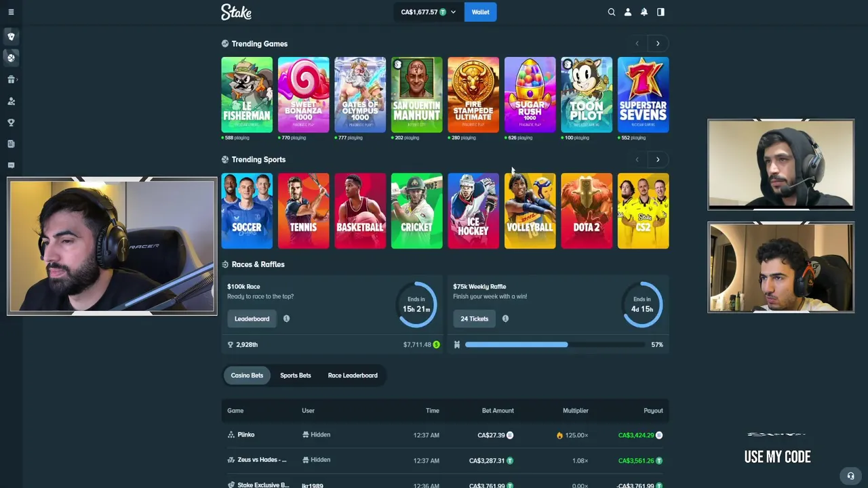Click the Zeus vs Hades slot icon

click(x=231, y=460)
